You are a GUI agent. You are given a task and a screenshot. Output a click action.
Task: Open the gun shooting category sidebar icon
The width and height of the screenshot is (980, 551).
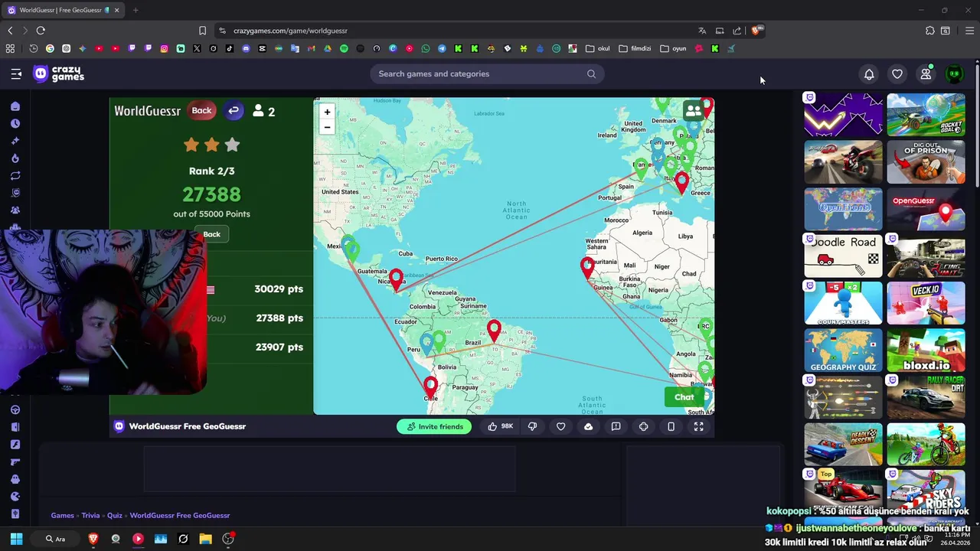15,461
